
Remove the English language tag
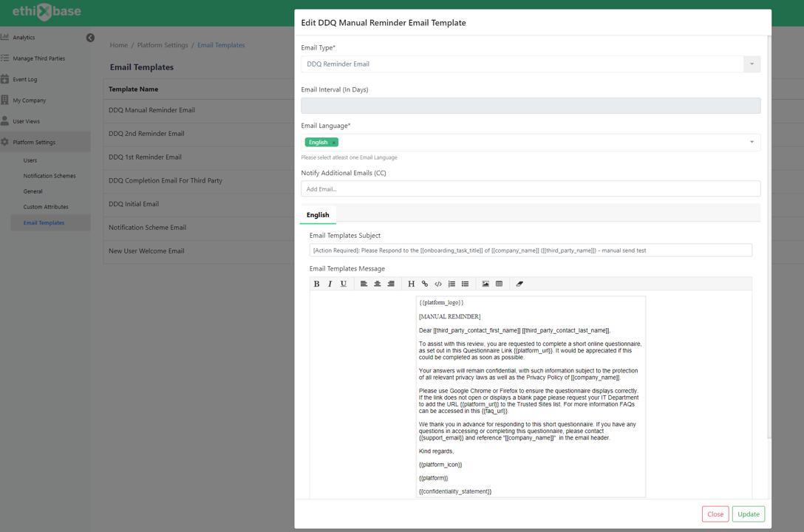[334, 143]
